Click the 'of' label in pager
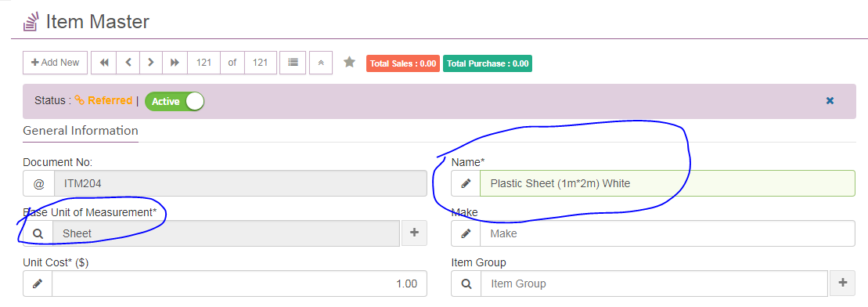 tap(232, 63)
